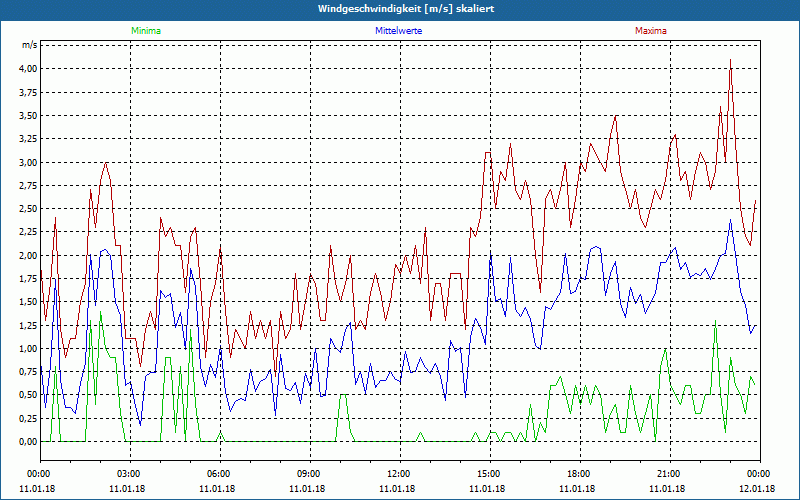Click the '11.01.18' date under 03:00
The width and height of the screenshot is (800, 500).
tap(127, 488)
